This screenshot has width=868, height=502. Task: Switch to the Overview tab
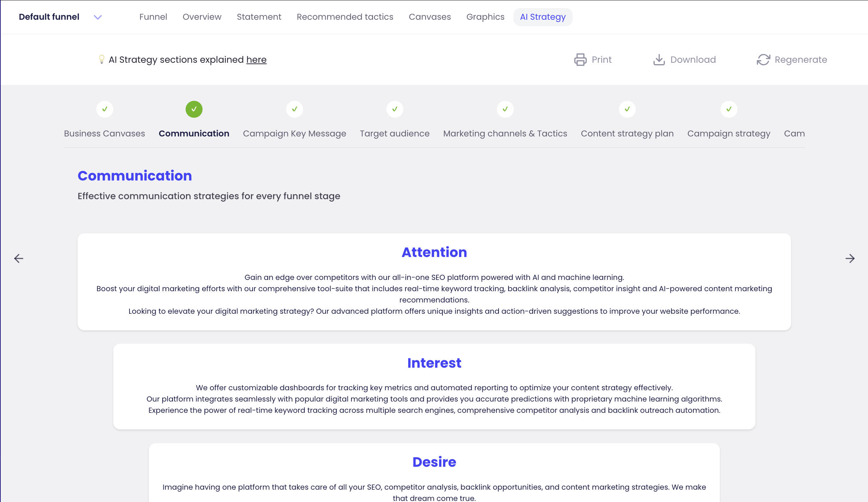click(x=202, y=17)
